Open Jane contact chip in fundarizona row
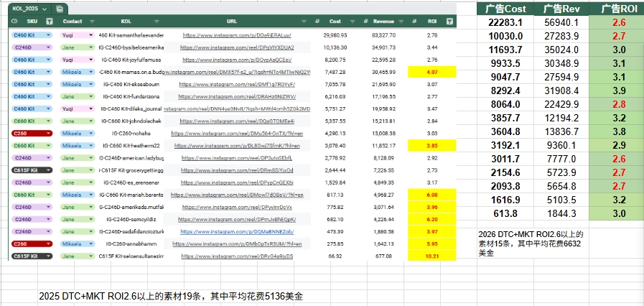The height and width of the screenshot is (306, 644). pos(78,96)
